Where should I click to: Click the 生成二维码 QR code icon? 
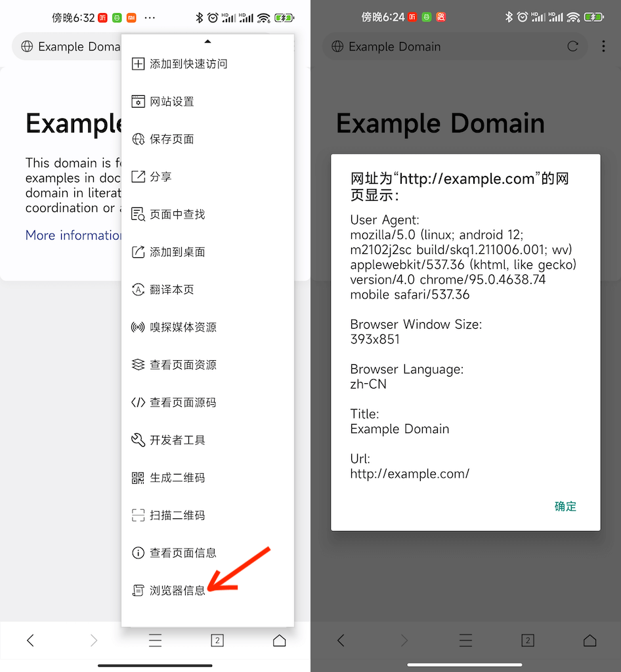pyautogui.click(x=138, y=478)
